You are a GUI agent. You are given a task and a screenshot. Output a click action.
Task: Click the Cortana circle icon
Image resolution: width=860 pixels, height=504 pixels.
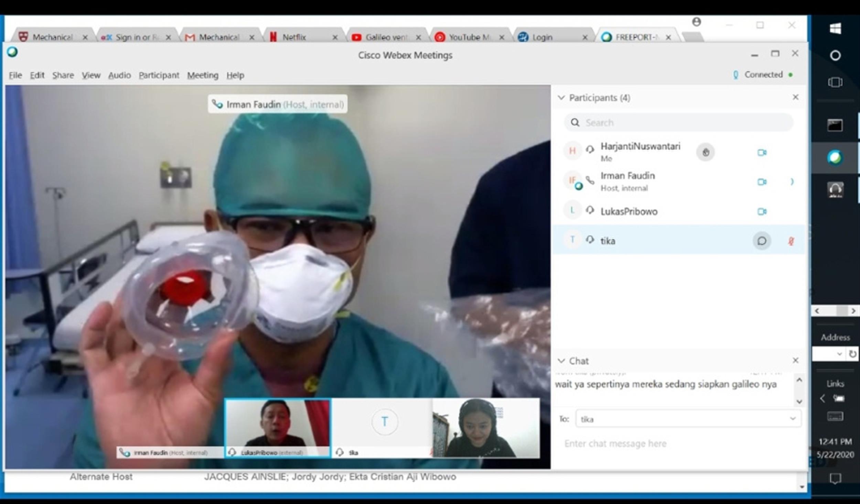click(835, 55)
